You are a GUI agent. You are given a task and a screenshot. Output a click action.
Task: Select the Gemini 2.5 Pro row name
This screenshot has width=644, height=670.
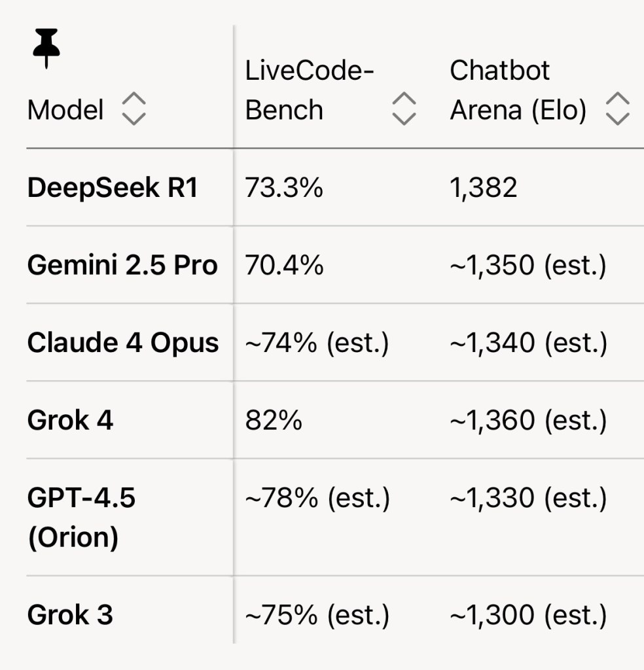(x=122, y=265)
